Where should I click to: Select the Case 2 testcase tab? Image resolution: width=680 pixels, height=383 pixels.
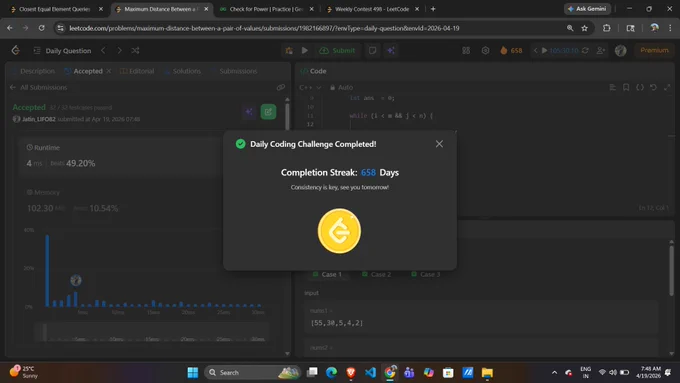tap(376, 275)
